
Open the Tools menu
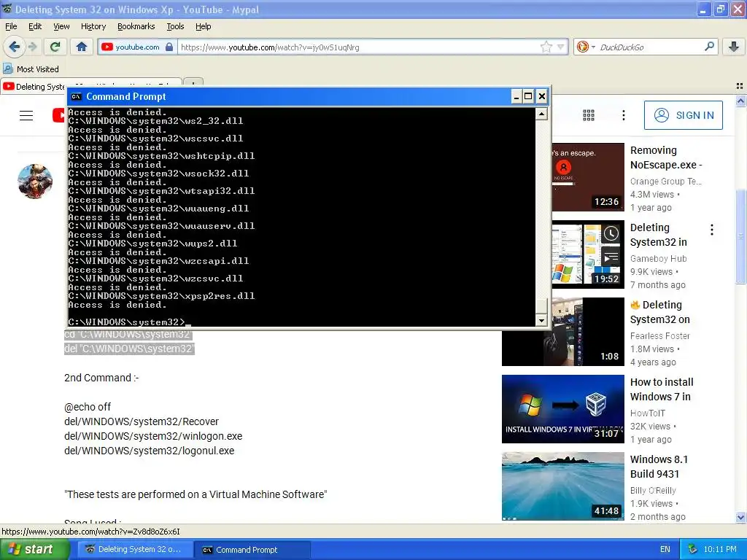tap(175, 26)
